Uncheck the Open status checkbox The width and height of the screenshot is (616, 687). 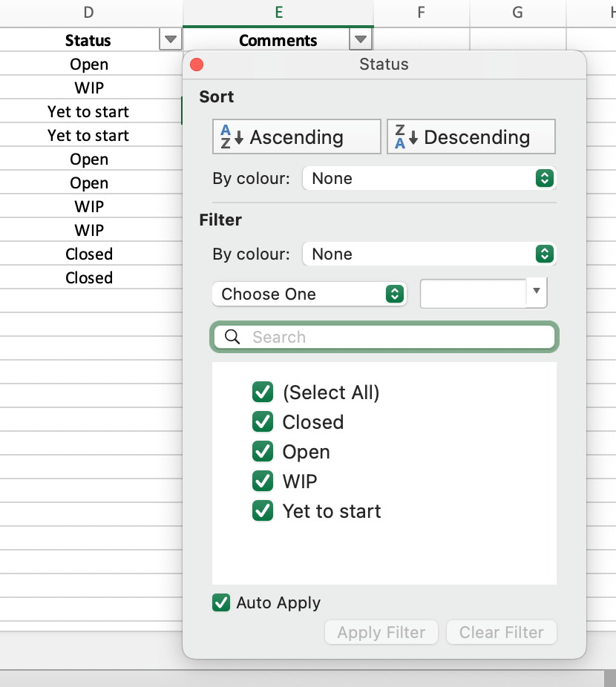(x=263, y=452)
